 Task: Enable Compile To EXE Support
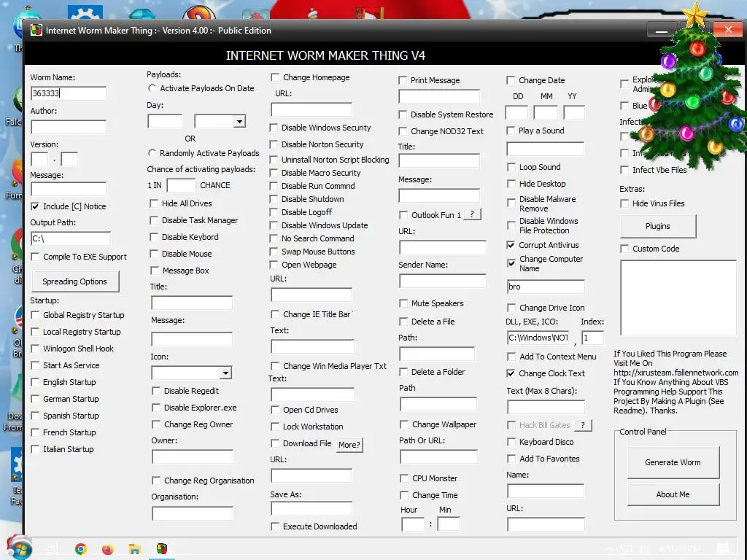click(x=35, y=257)
